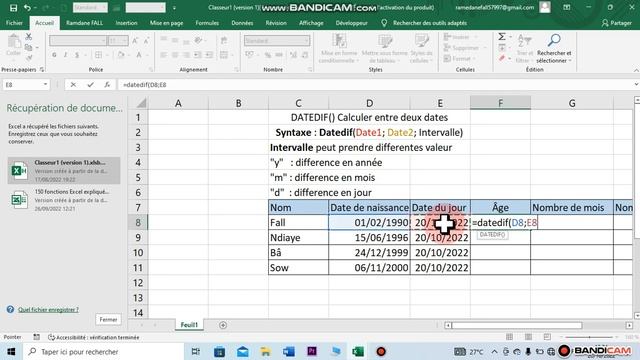The image size is (640, 360).
Task: Click the Format Painter brush icon
Action: 29,58
